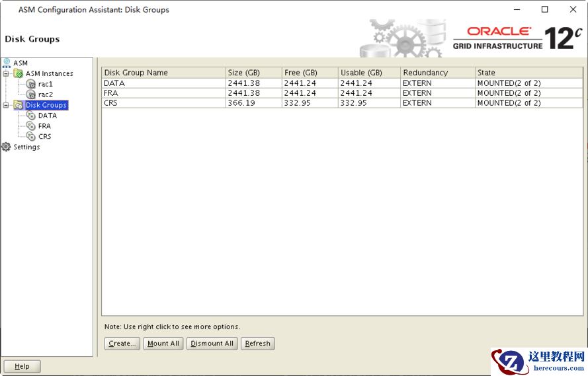Select CRS row name cell in table
The height and width of the screenshot is (376, 588).
(x=163, y=102)
